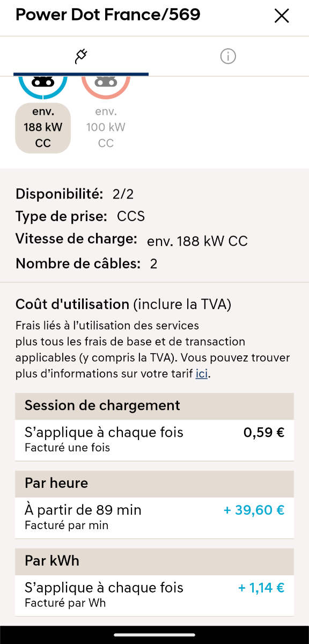
Task: Close the Power Dot France/569 panel
Action: pos(282,16)
